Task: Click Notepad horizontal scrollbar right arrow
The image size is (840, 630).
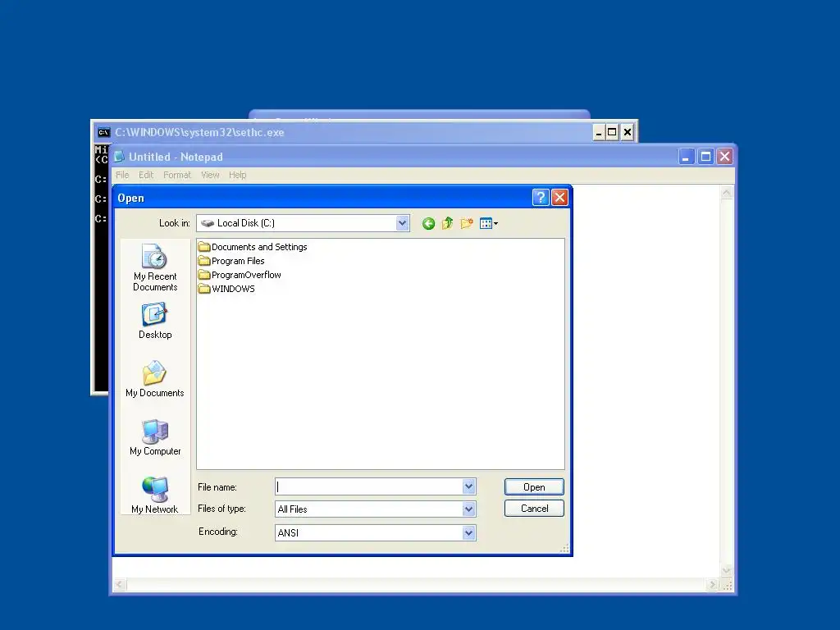Action: coord(713,584)
